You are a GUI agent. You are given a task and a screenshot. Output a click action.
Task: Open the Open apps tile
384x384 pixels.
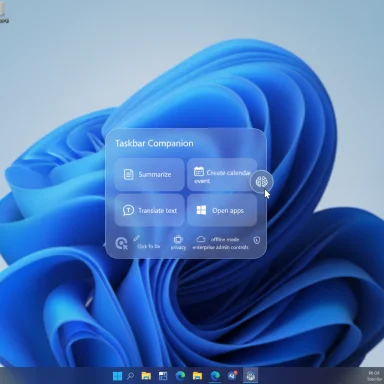(x=222, y=210)
